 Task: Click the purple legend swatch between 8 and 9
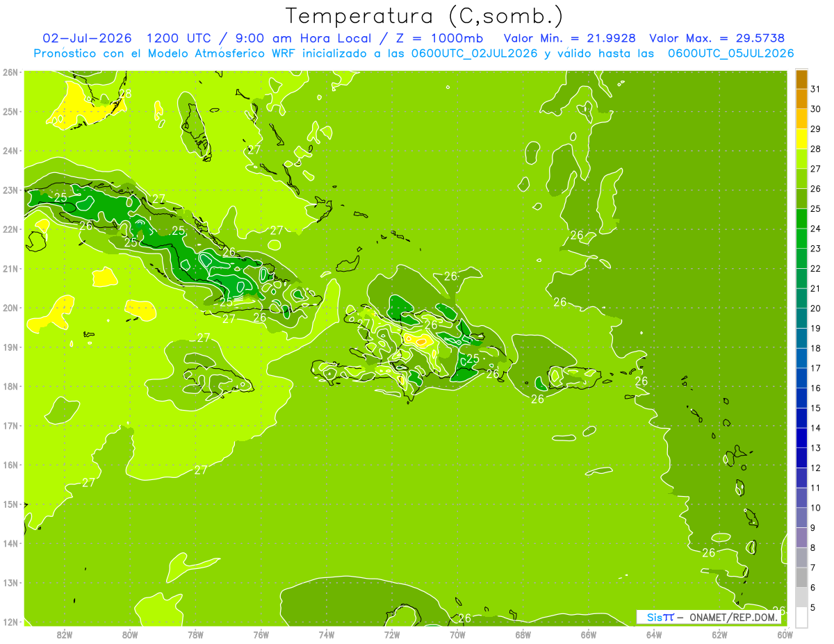point(801,537)
